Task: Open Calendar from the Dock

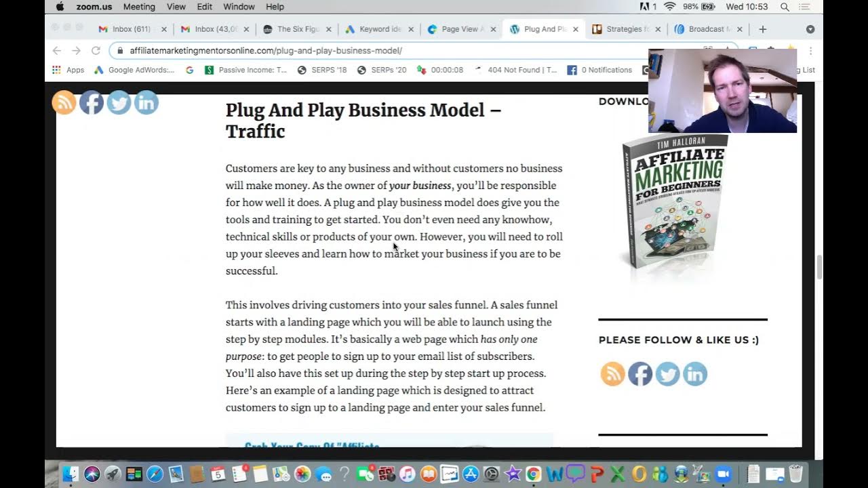Action: click(218, 474)
